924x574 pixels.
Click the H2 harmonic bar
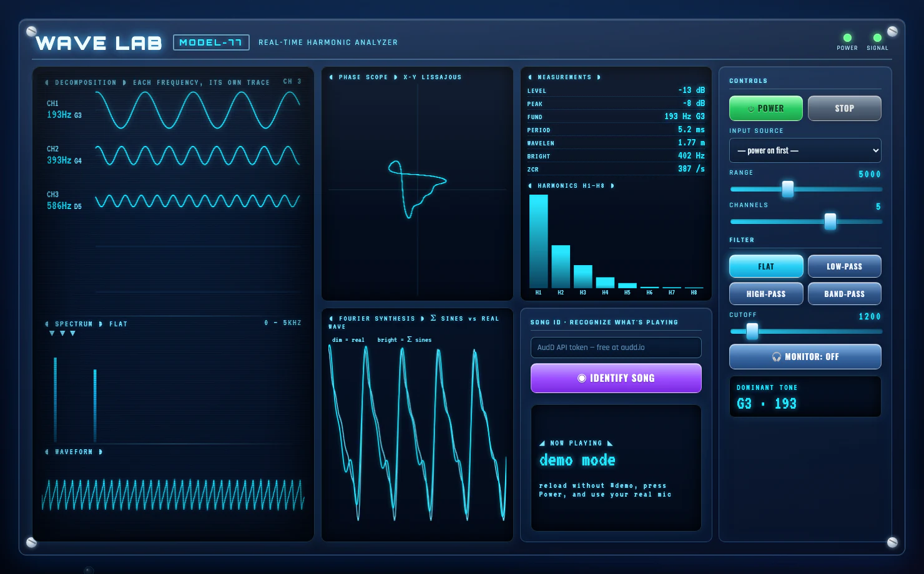click(561, 266)
